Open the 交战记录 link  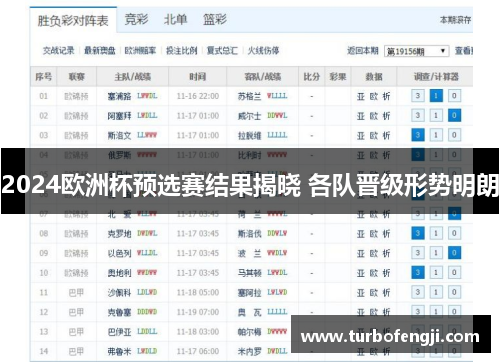(58, 51)
